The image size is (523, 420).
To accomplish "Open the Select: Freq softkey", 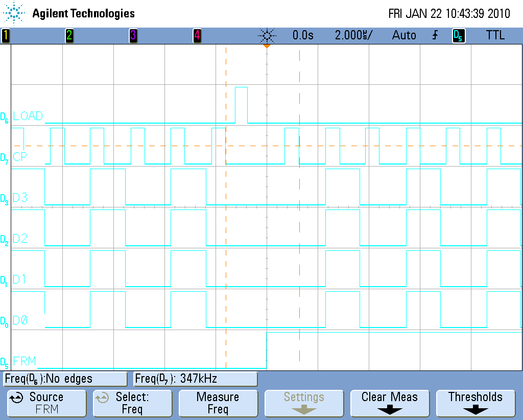I will point(132,403).
